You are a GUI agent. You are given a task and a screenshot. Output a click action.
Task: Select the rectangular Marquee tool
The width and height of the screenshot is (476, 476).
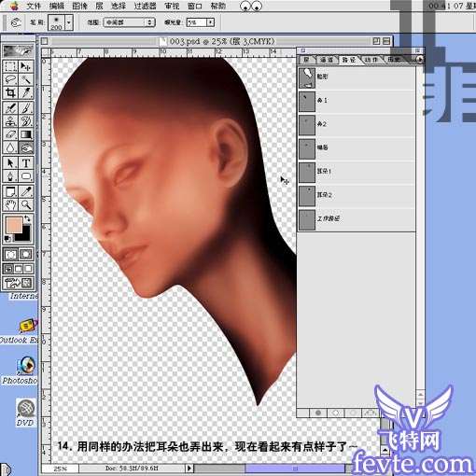pos(10,66)
